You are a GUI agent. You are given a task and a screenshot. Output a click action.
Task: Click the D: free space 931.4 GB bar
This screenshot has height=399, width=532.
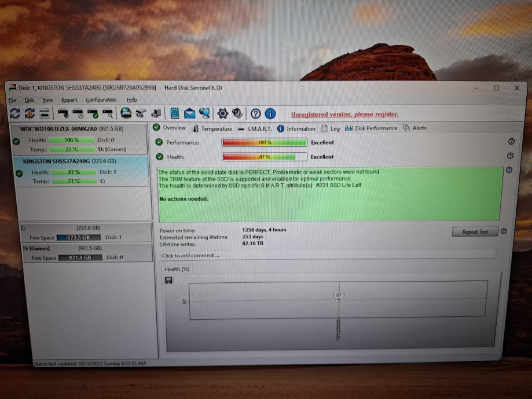(x=80, y=258)
